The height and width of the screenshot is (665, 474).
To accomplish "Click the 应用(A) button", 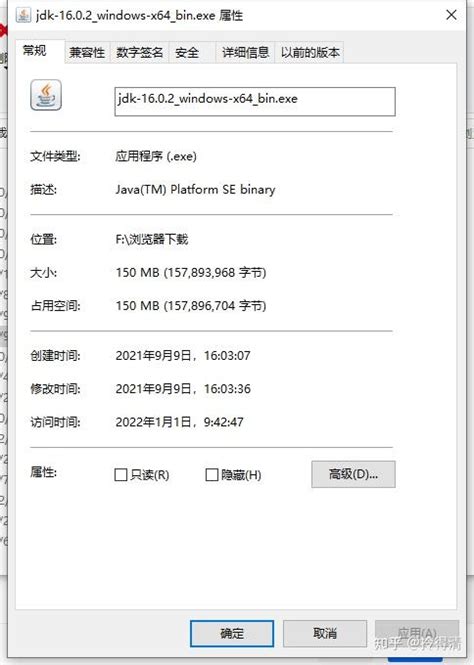I will [417, 634].
